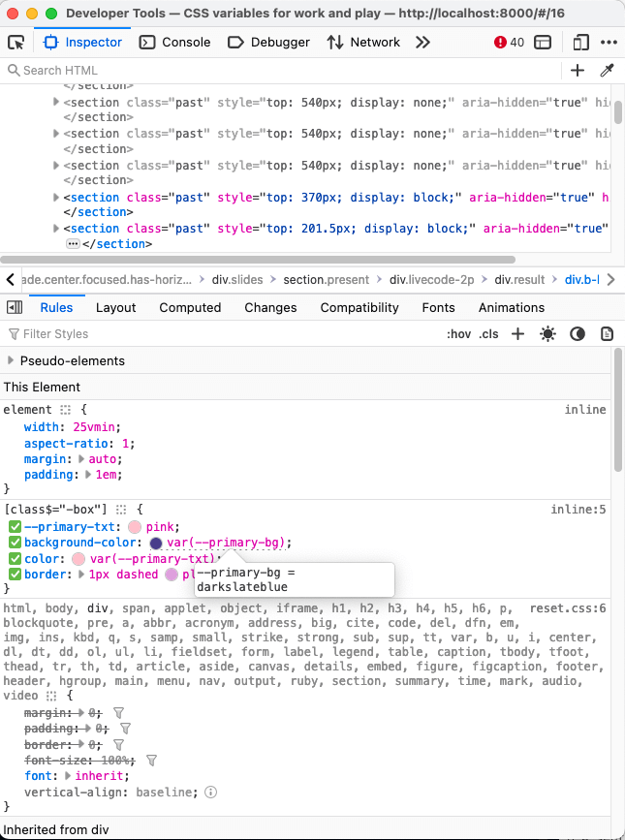The image size is (625, 840).
Task: Open the pink --primary-txt color swatch
Action: pyautogui.click(x=135, y=527)
